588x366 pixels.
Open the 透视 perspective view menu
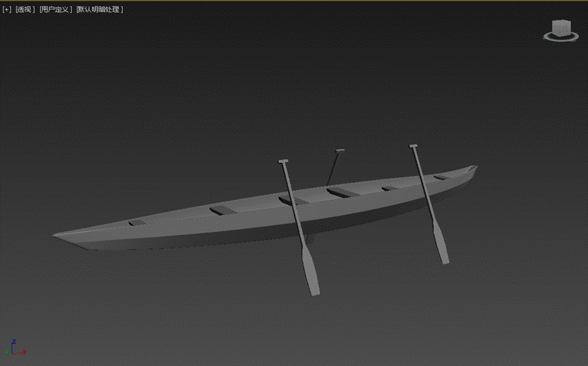[x=24, y=10]
